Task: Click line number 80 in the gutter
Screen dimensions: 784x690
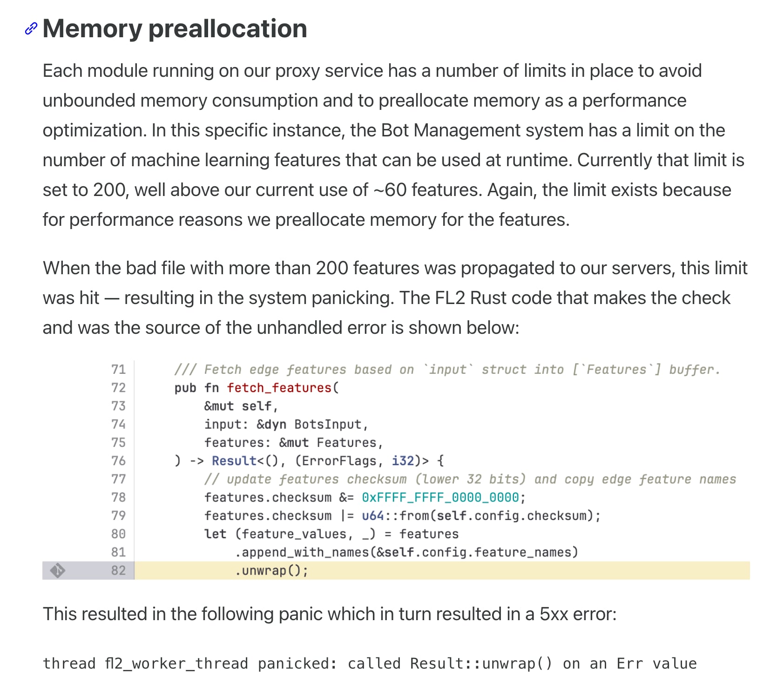Action: [118, 534]
